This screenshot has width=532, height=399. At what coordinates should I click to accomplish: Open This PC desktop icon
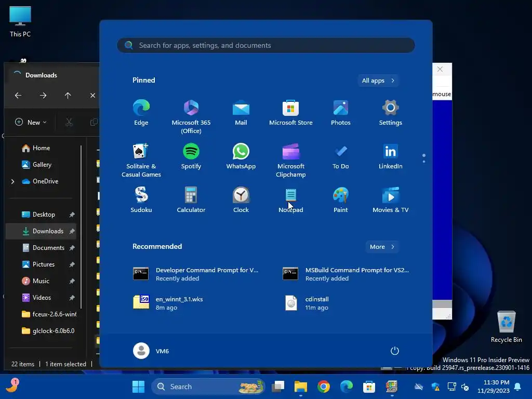point(20,22)
